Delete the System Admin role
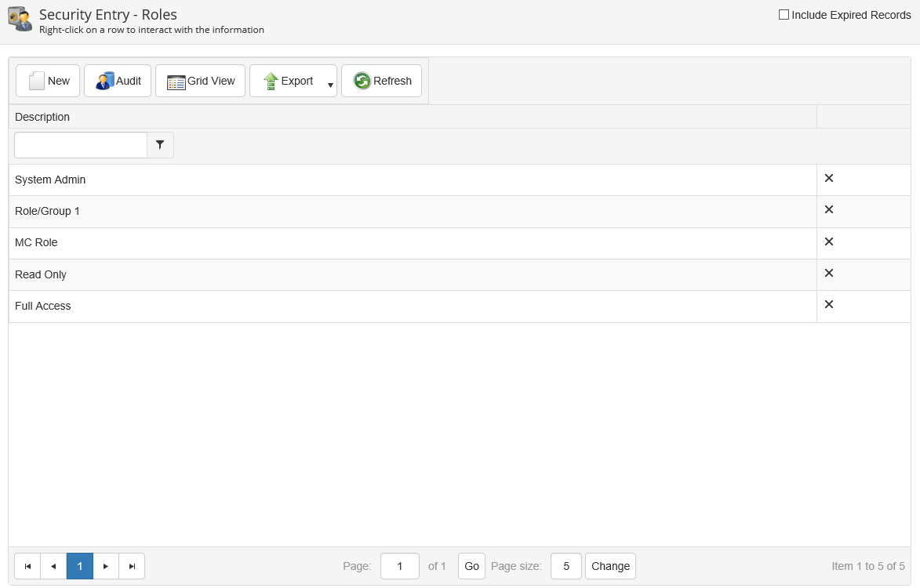 pos(828,178)
